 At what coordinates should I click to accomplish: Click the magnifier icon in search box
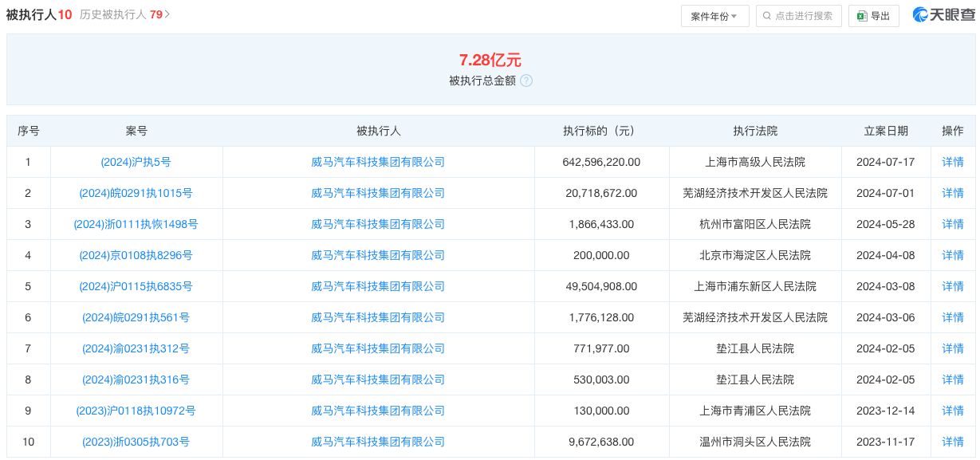pyautogui.click(x=767, y=16)
